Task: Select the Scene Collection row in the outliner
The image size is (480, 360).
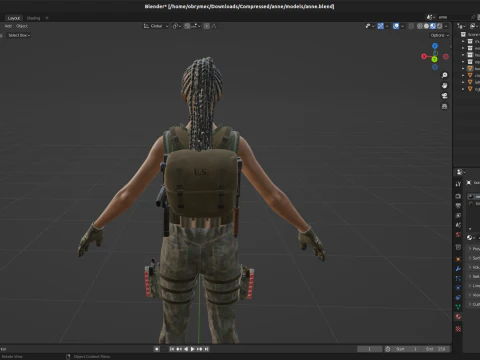Action: coord(470,34)
